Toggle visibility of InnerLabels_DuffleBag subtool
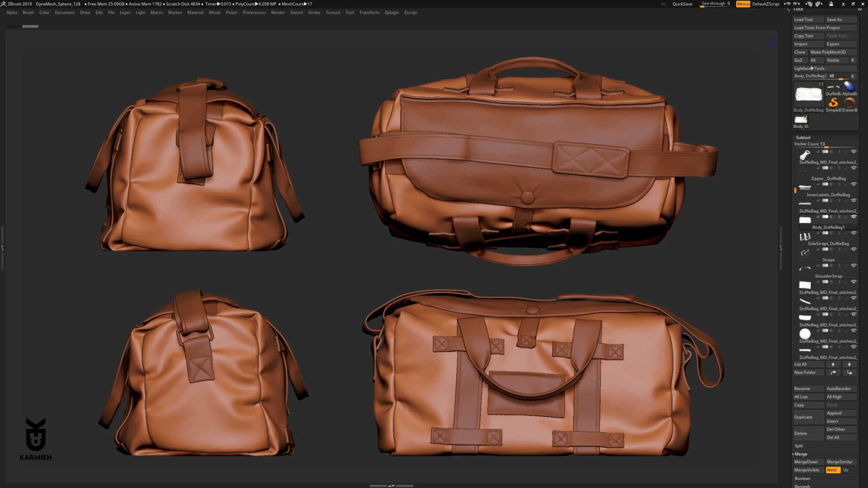Image resolution: width=868 pixels, height=488 pixels. [x=854, y=184]
